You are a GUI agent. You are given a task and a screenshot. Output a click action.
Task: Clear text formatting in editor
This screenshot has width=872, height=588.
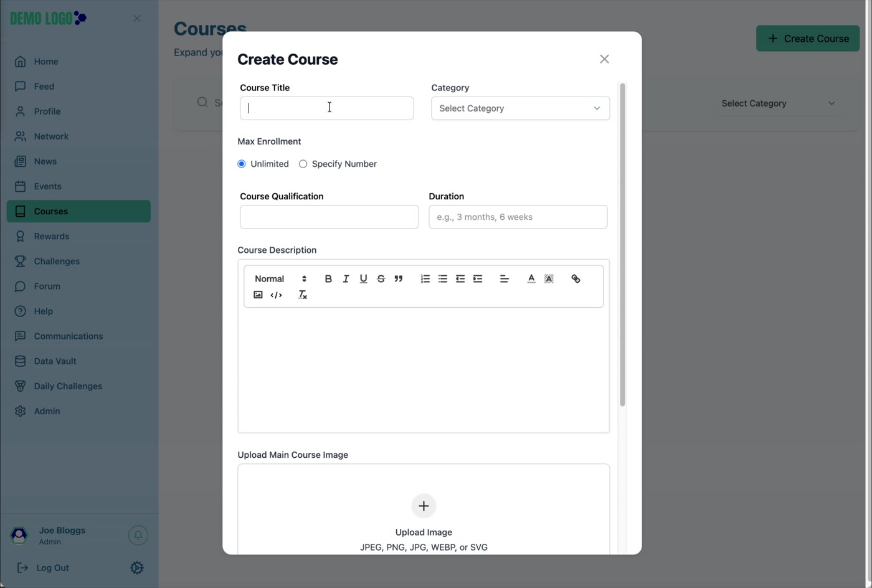tap(302, 295)
